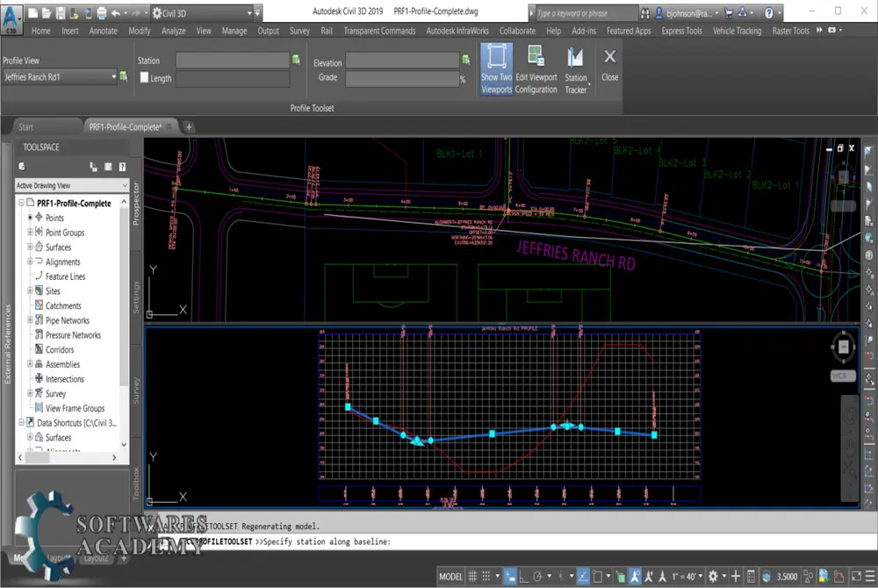Image resolution: width=878 pixels, height=588 pixels.
Task: Click the pick elevation icon
Action: click(466, 60)
